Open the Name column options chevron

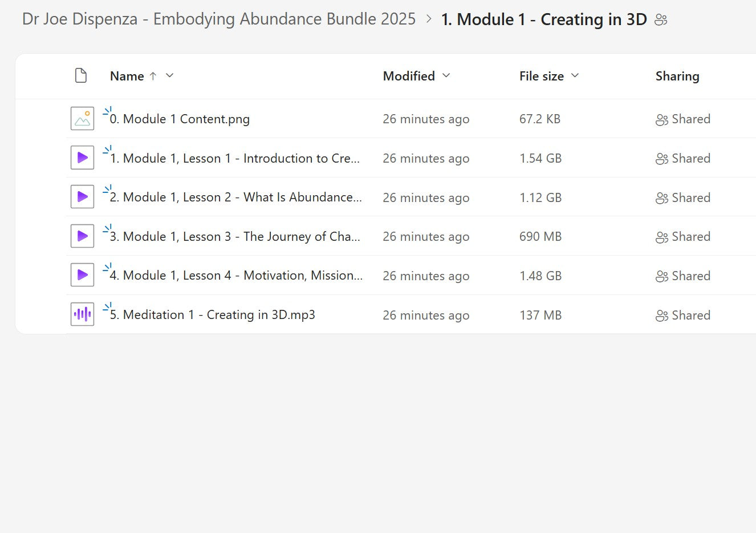click(x=169, y=76)
